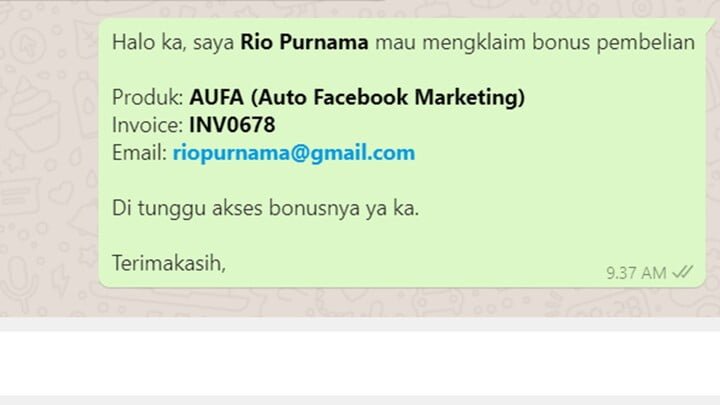Click the double check read receipt icon
This screenshot has width=720, height=405.
(x=683, y=272)
